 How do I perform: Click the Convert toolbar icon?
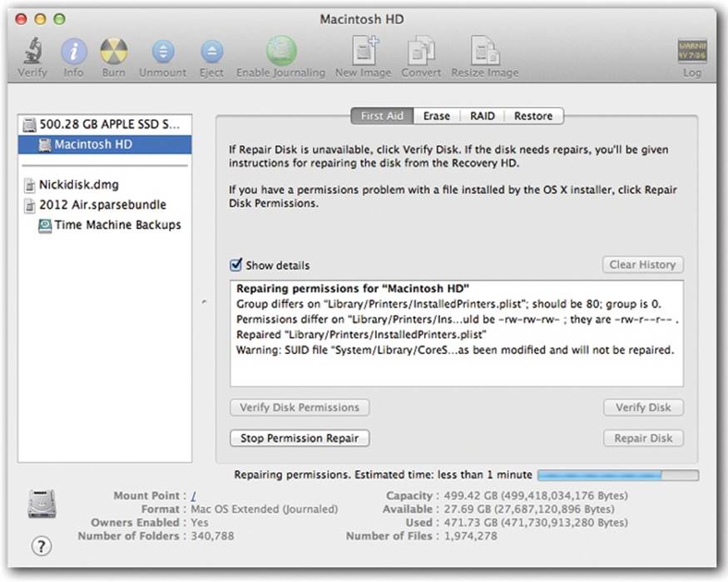421,50
